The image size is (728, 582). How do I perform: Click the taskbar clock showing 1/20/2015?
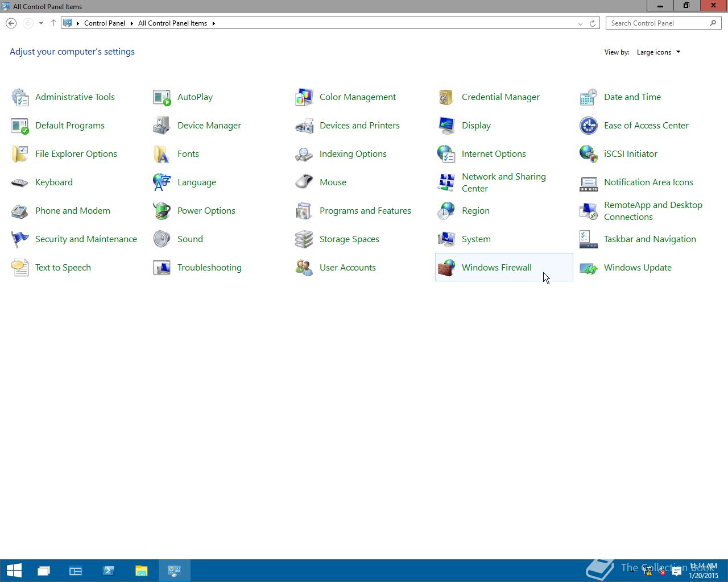pos(703,571)
